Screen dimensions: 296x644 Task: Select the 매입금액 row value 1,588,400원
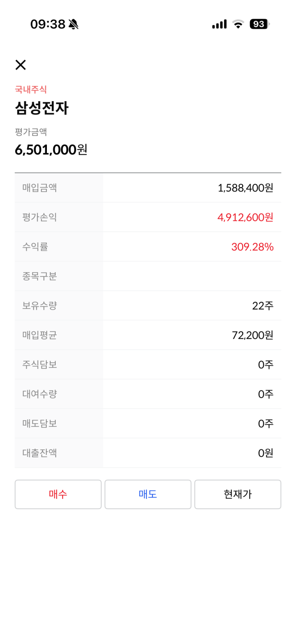coord(246,188)
